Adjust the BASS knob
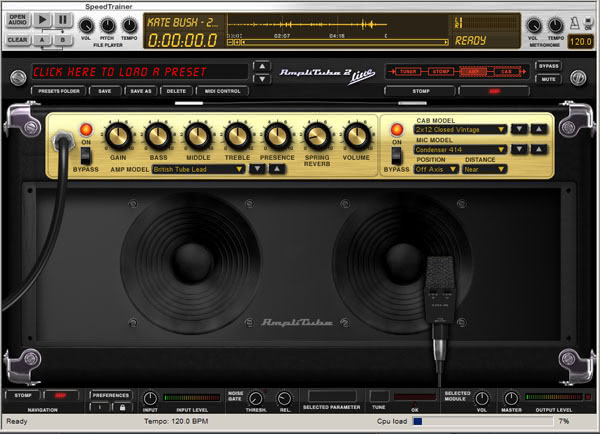The height and width of the screenshot is (434, 600). pos(158,137)
